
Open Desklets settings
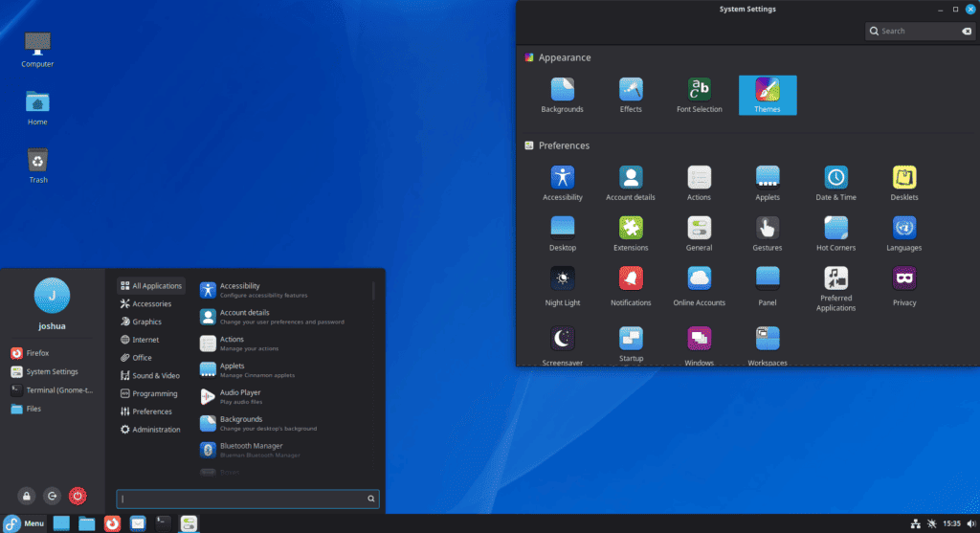[x=904, y=183]
